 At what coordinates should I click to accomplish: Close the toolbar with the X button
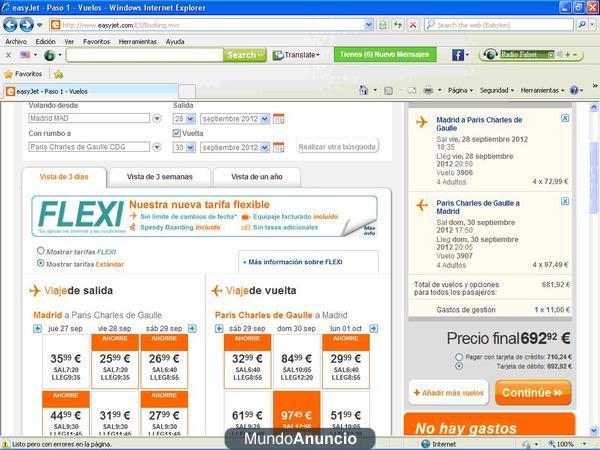click(x=8, y=55)
